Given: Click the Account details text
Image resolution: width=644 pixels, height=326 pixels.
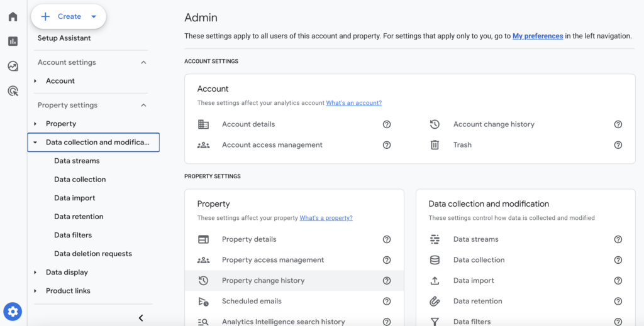Looking at the screenshot, I should [248, 124].
